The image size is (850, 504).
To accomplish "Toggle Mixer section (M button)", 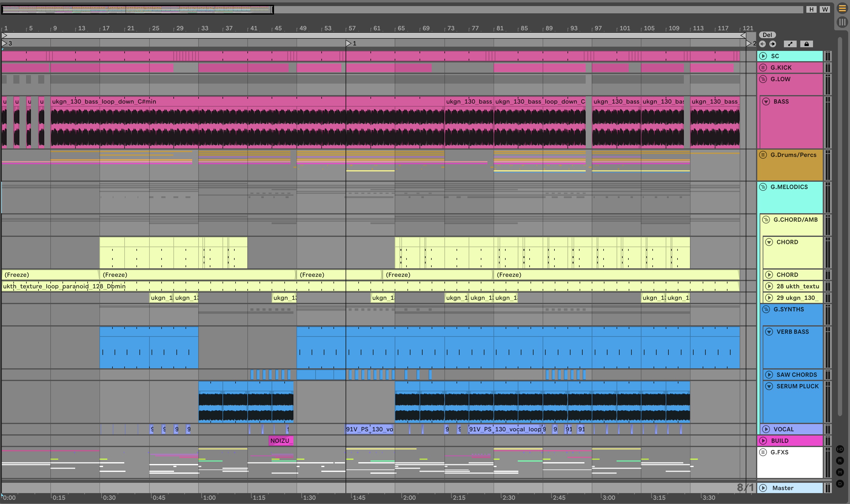I will point(840,472).
